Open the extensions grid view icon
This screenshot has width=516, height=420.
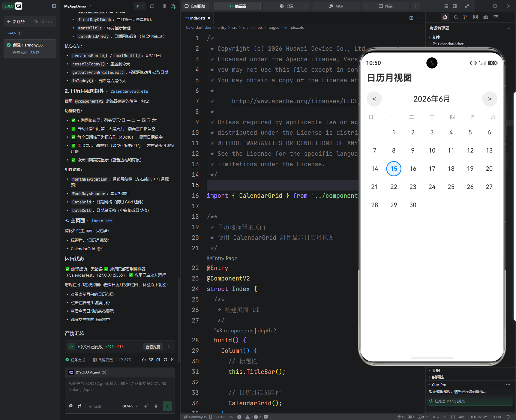coord(475,17)
